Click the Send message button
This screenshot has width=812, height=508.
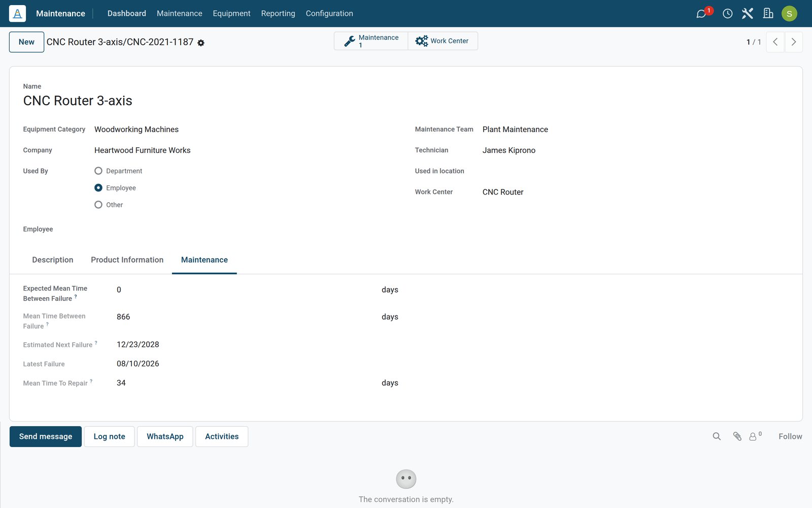(46, 436)
